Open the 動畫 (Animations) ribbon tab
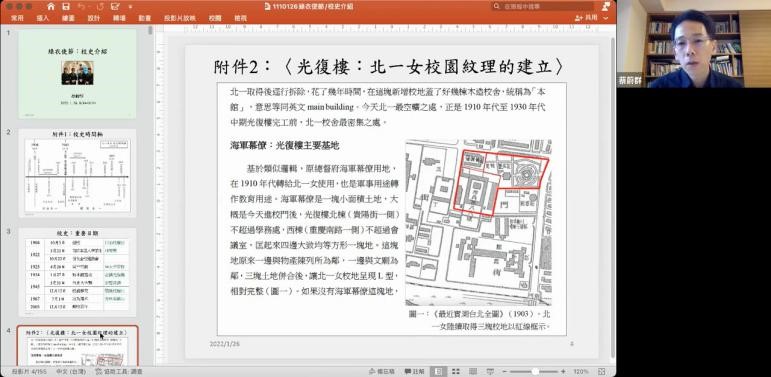The width and height of the screenshot is (771, 377). tap(145, 18)
